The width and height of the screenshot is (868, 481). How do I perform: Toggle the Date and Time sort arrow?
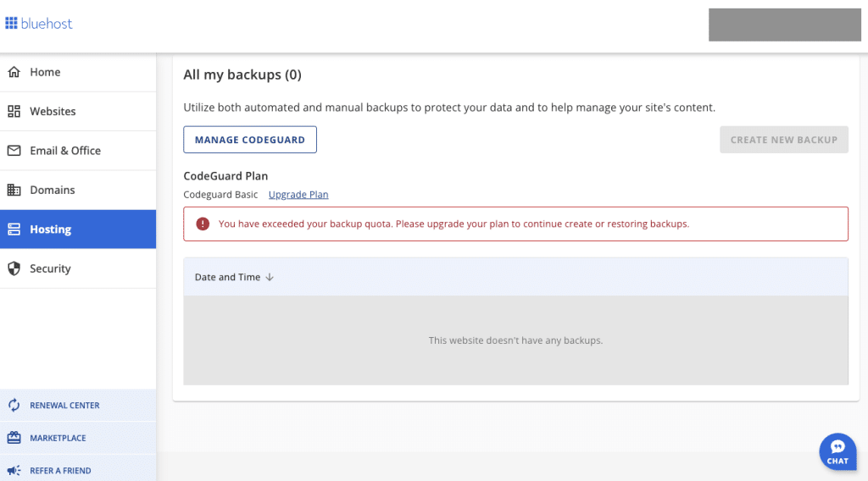coord(270,277)
